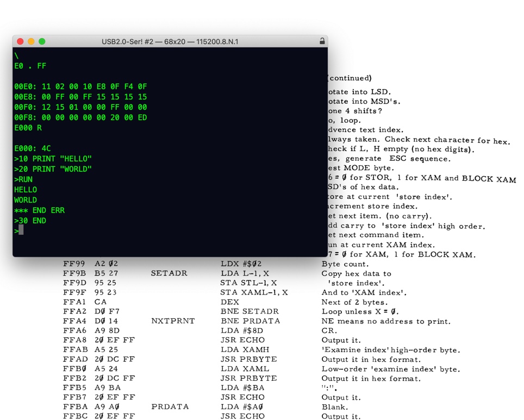Click "un at current XAM index." comment

click(381, 245)
